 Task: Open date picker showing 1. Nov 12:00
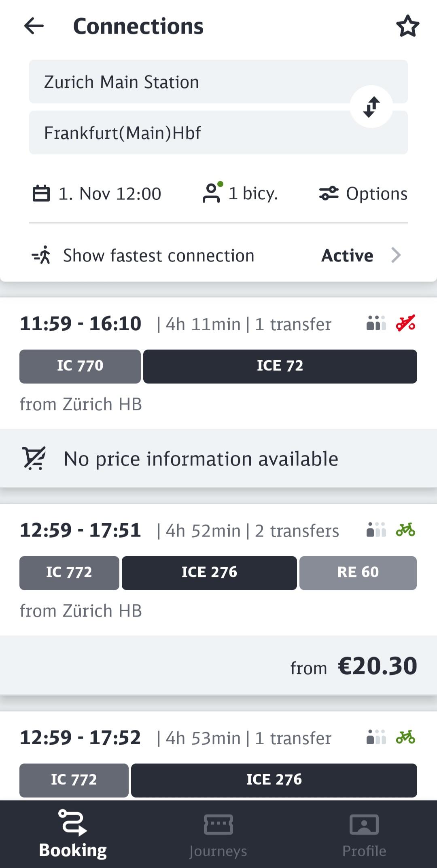(97, 194)
